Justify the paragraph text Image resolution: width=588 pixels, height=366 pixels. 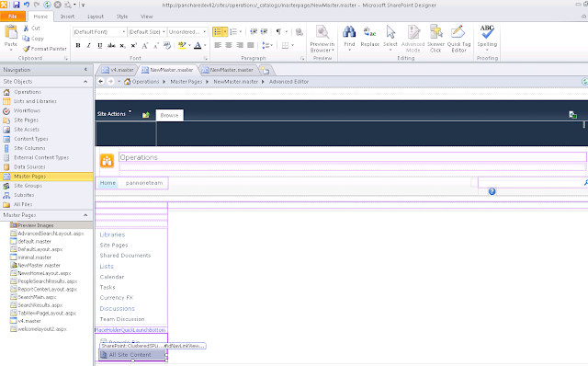click(x=251, y=45)
